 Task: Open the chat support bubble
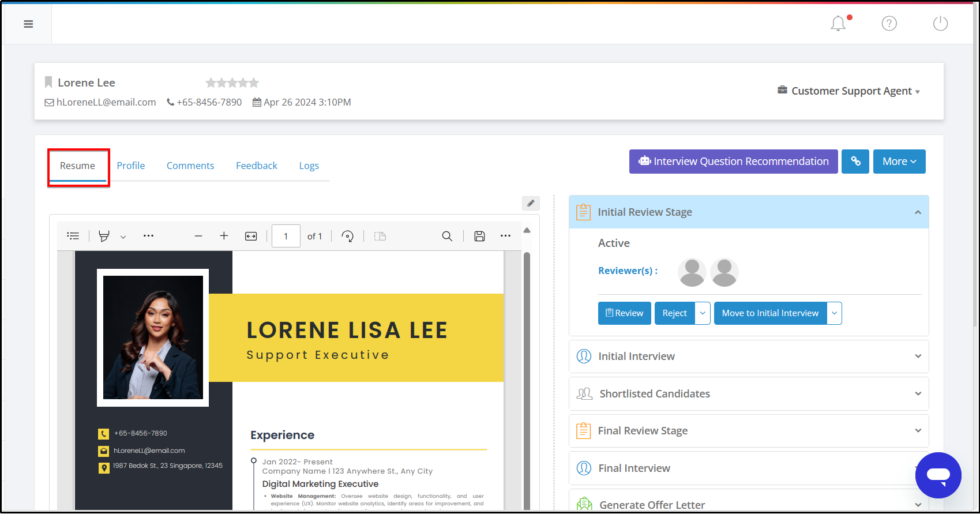click(x=938, y=475)
